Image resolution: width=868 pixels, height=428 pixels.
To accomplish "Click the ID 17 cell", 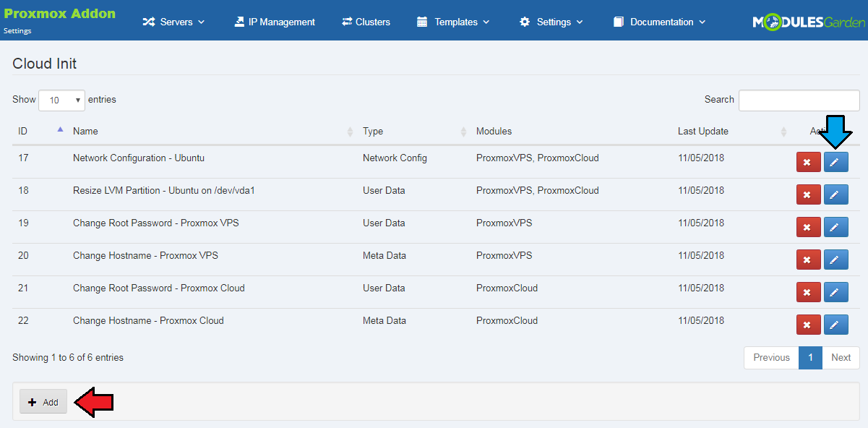I will click(23, 158).
